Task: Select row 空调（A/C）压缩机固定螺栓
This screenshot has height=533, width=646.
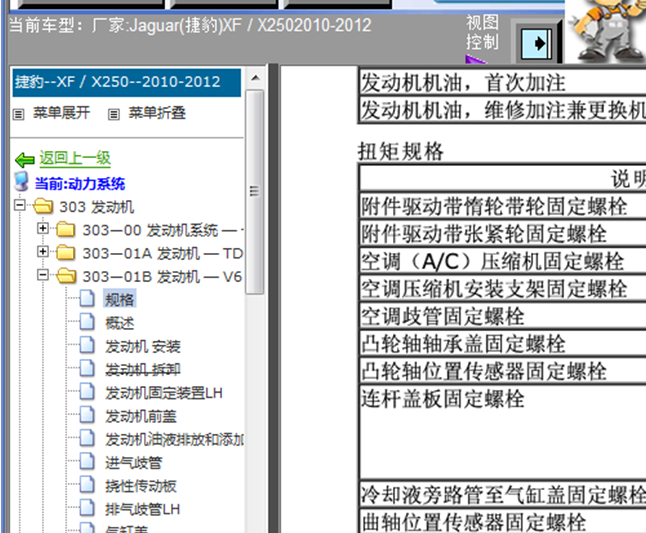Action: pyautogui.click(x=503, y=261)
